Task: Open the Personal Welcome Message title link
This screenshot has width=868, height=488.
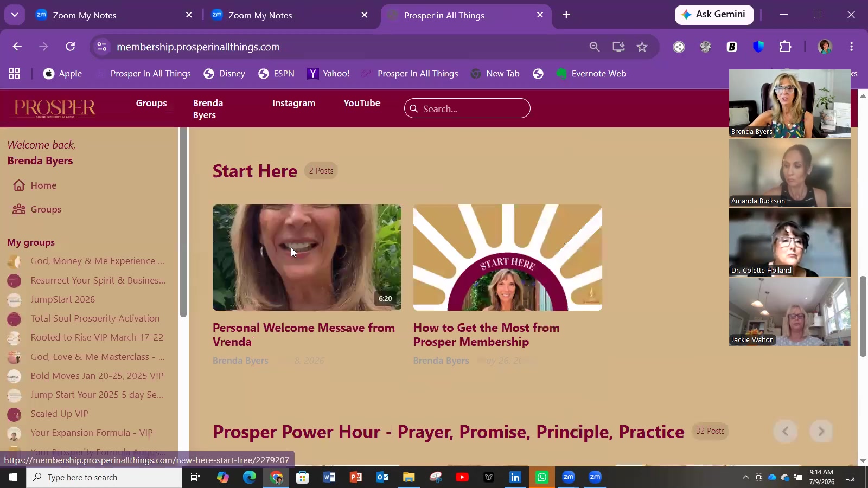Action: coord(304,335)
